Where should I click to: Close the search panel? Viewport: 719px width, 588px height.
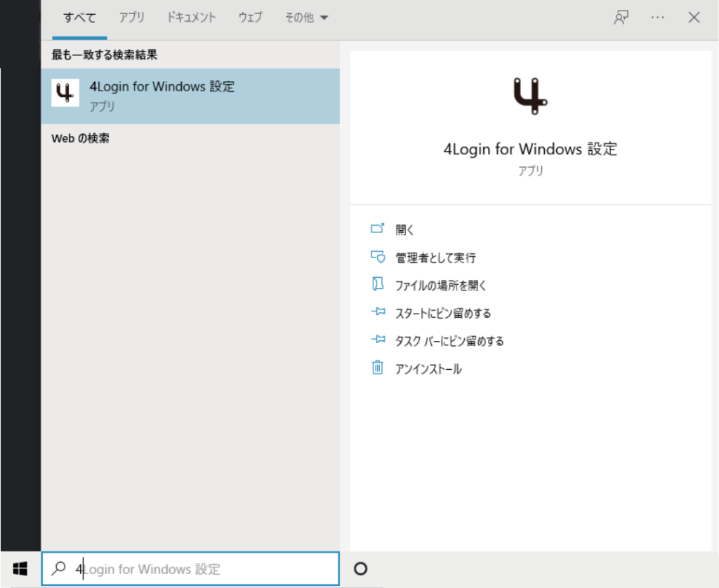click(x=694, y=18)
